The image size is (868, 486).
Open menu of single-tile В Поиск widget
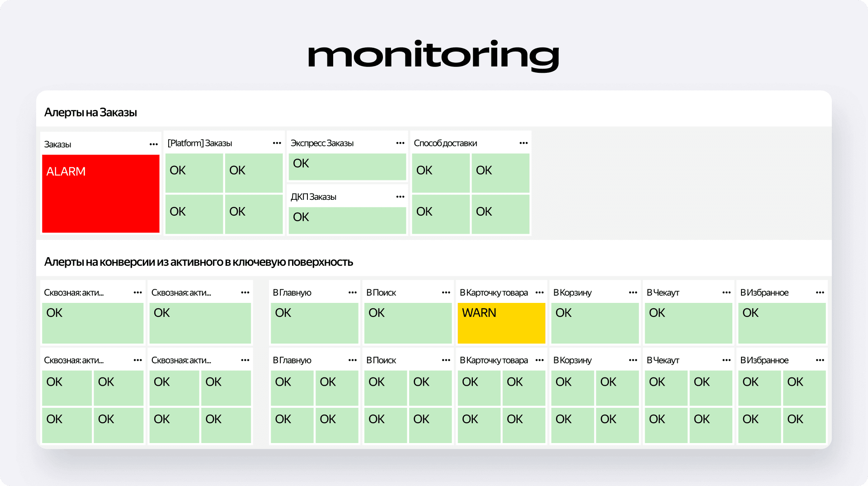tap(446, 293)
